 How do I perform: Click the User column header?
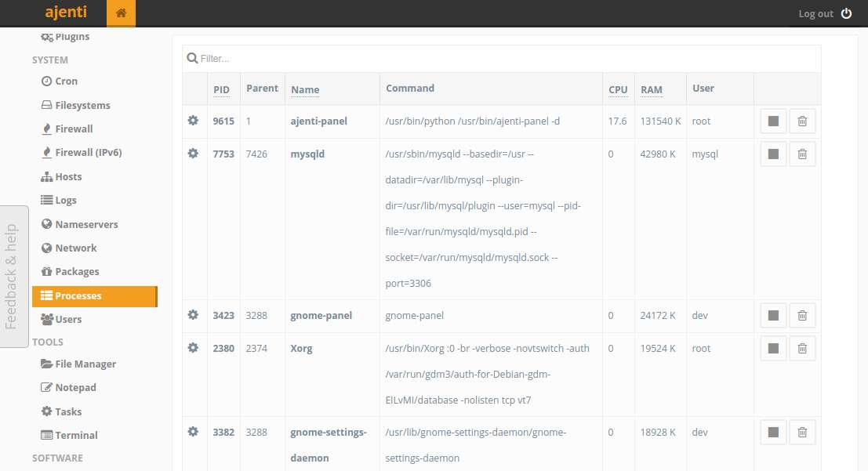(x=703, y=88)
